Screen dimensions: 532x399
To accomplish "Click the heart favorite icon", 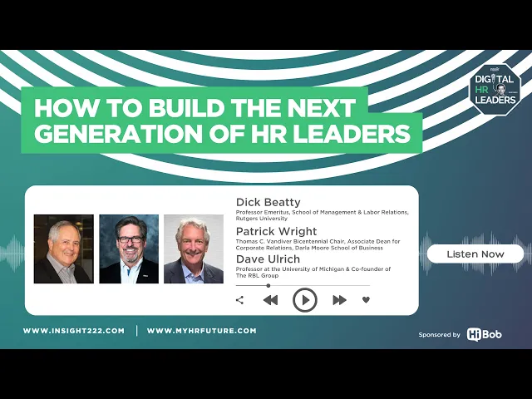I will pyautogui.click(x=366, y=300).
